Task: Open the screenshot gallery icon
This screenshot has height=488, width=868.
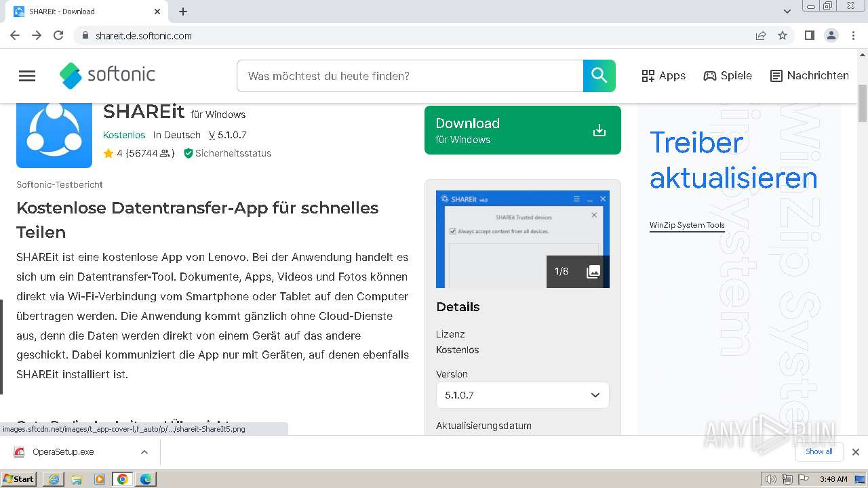Action: point(593,272)
